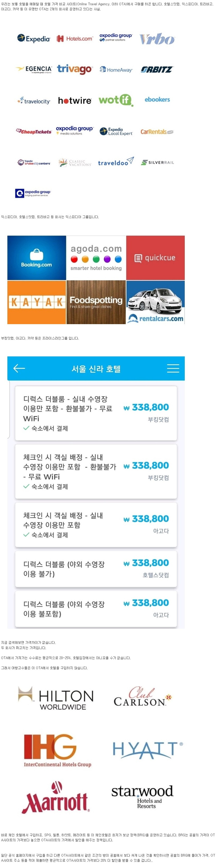Tap the back arrow in hotel header
Image resolution: width=218 pixels, height=868 pixels.
pos(19,368)
